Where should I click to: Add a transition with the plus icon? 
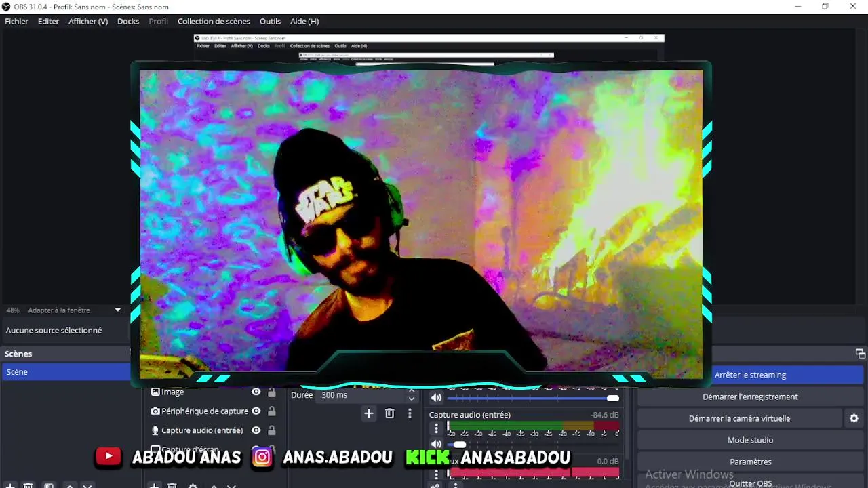pos(368,413)
